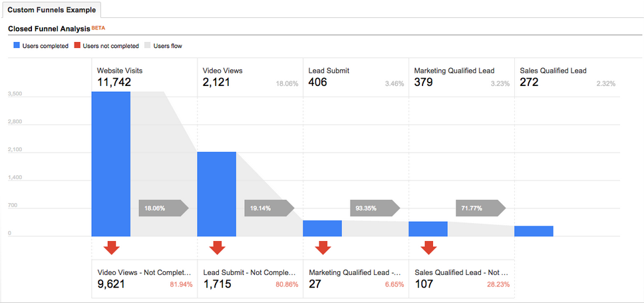Click the 93.35% conversion arrow
Viewport: 644px width, 303px height.
[375, 208]
